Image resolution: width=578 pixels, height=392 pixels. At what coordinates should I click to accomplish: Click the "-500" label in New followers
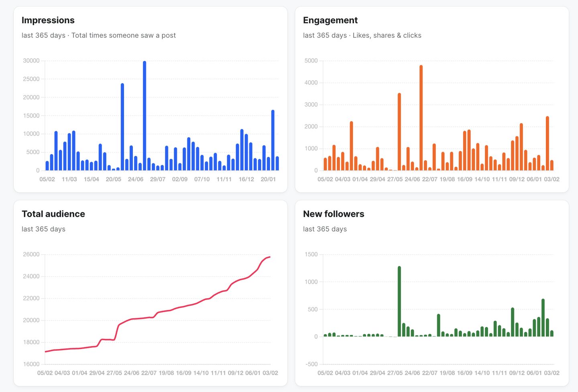point(311,364)
